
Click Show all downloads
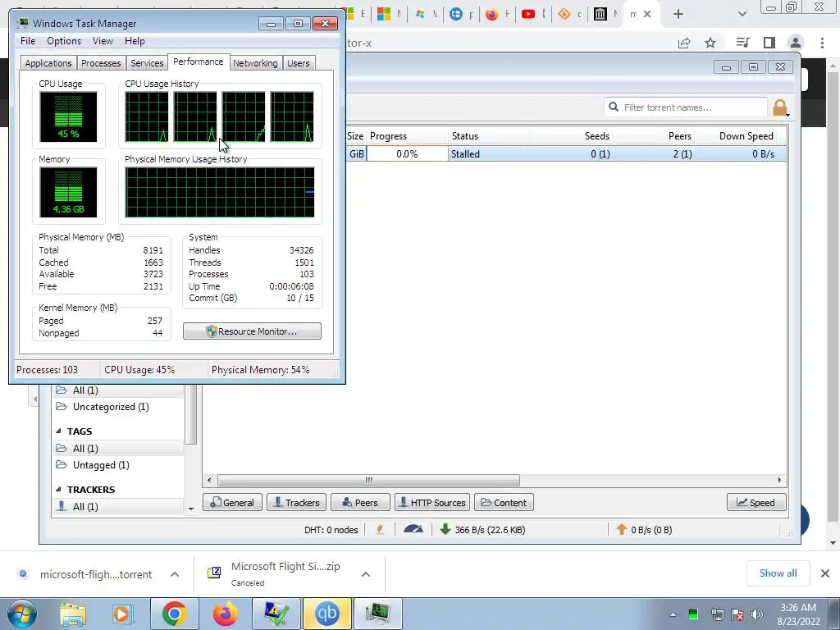(x=778, y=573)
